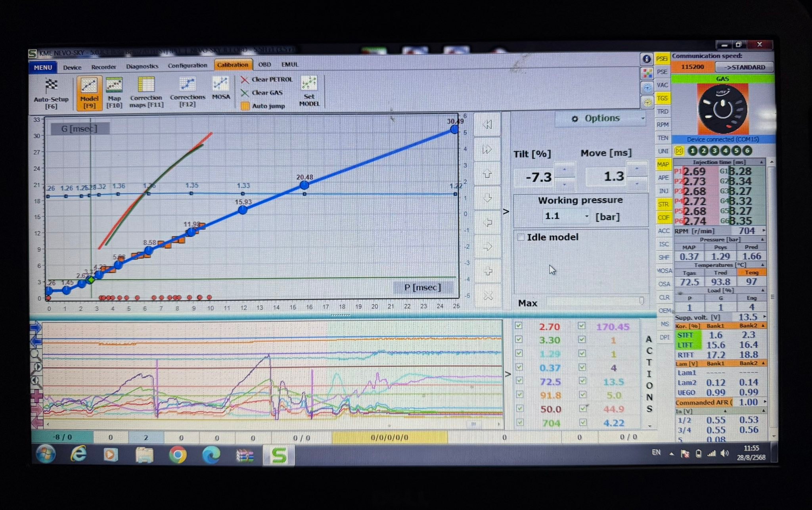Switch speed to ->STANDARD
This screenshot has width=812, height=510.
pos(745,67)
